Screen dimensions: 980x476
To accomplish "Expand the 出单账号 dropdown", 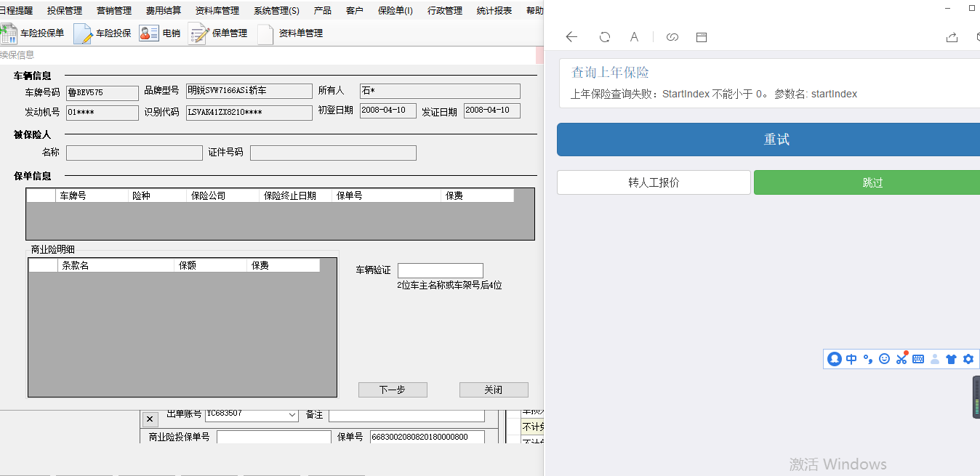I will (292, 415).
